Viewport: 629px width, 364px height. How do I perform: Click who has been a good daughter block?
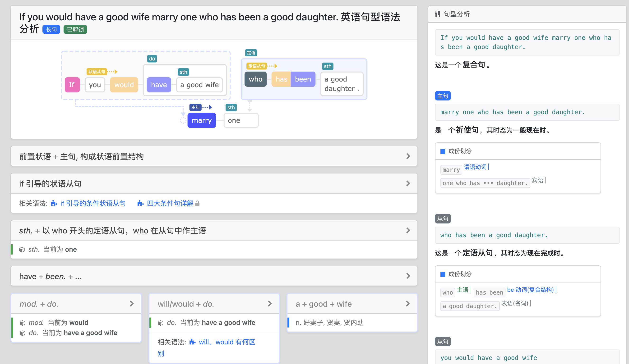(527, 235)
